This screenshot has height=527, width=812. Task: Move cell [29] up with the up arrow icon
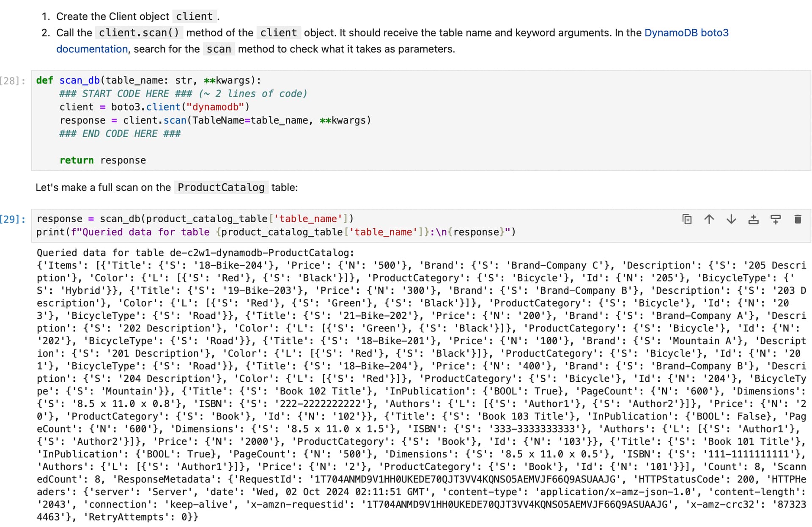709,219
